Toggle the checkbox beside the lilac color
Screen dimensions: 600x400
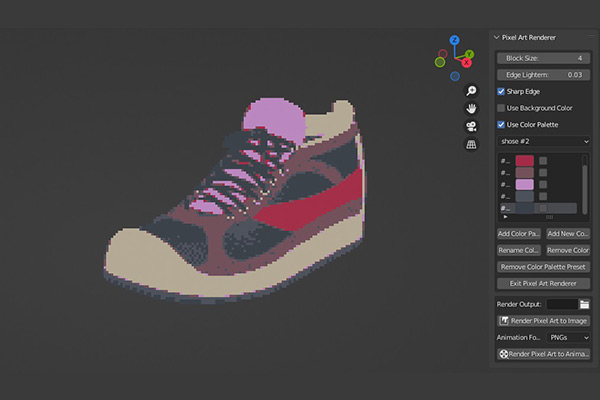click(x=543, y=184)
